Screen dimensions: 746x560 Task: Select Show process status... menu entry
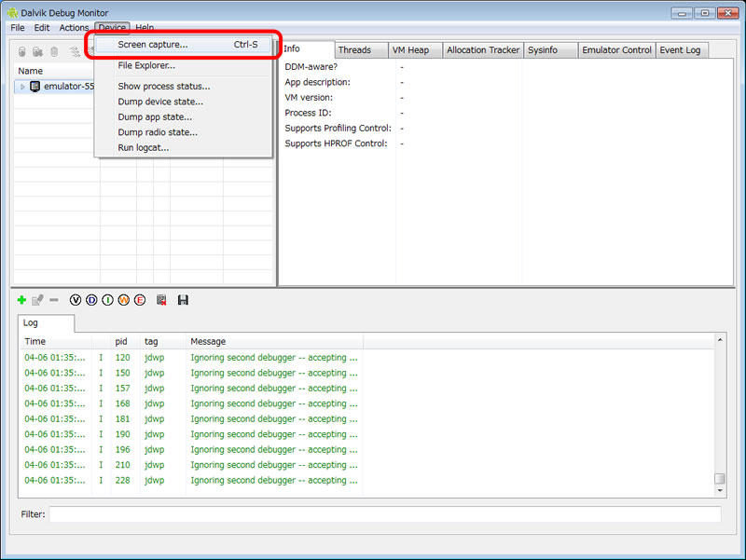point(184,87)
